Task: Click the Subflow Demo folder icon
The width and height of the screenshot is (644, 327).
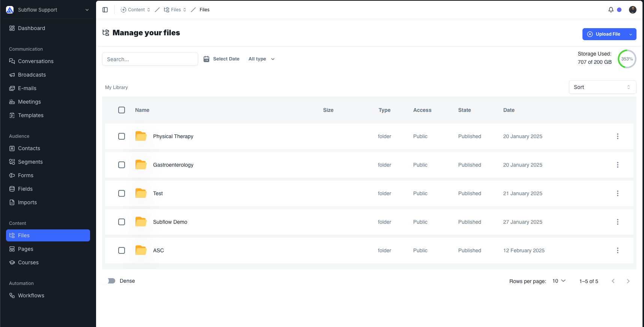Action: click(x=141, y=222)
